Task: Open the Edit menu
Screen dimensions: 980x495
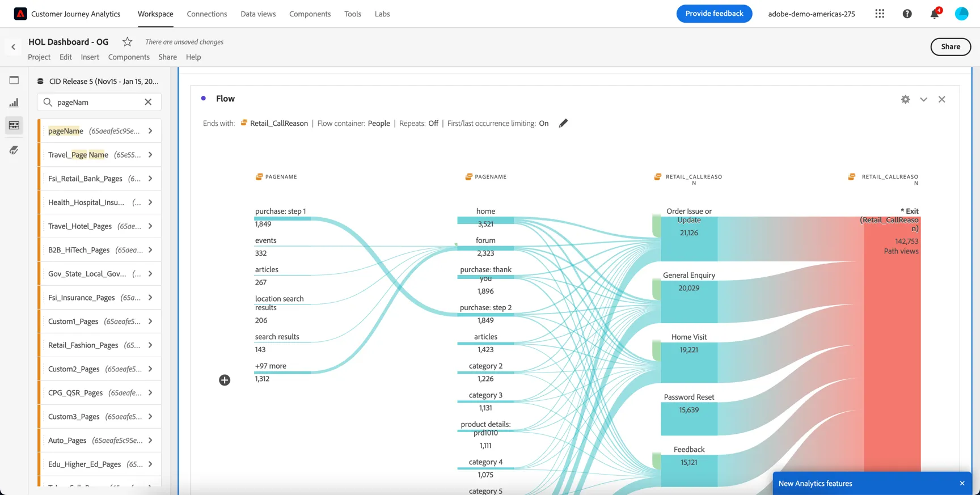Action: [x=66, y=57]
